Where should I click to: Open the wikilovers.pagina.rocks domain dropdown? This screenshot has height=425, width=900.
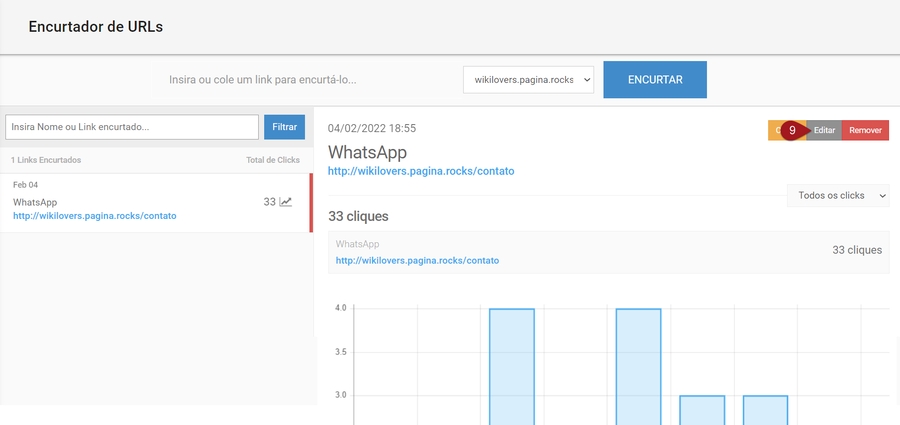[529, 79]
